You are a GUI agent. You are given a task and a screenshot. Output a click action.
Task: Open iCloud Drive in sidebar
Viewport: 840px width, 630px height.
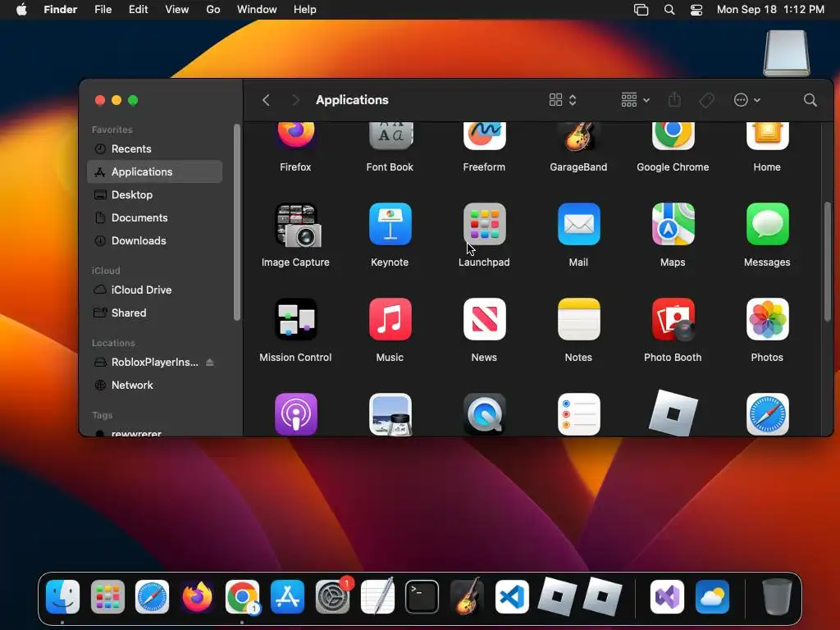coord(154,290)
